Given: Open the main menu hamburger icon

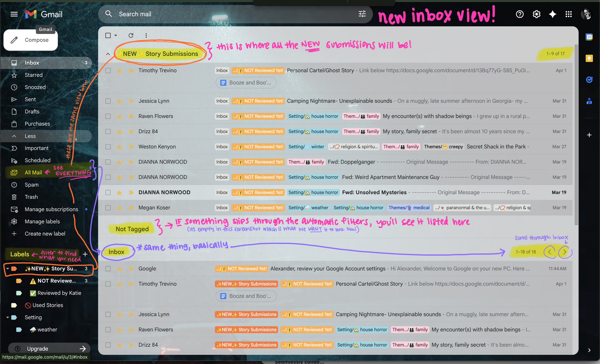Looking at the screenshot, I should (14, 14).
